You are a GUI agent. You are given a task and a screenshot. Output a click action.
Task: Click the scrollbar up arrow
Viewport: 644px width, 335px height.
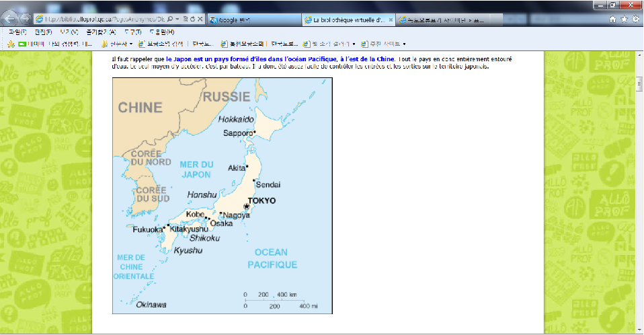tap(639, 54)
